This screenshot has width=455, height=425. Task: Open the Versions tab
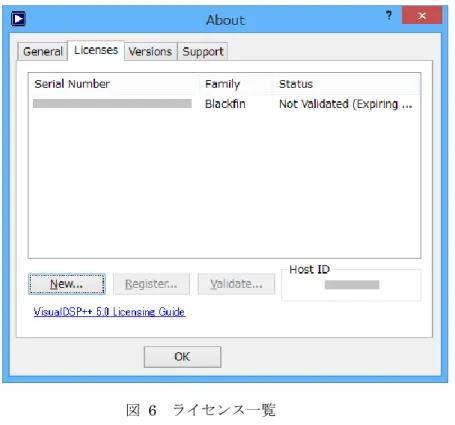pos(150,52)
